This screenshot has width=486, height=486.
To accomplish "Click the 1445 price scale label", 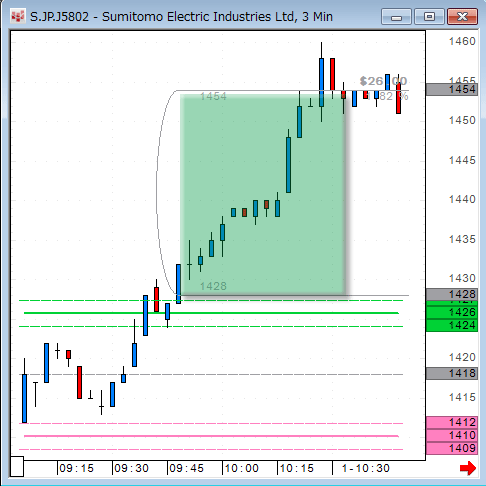I will [462, 160].
